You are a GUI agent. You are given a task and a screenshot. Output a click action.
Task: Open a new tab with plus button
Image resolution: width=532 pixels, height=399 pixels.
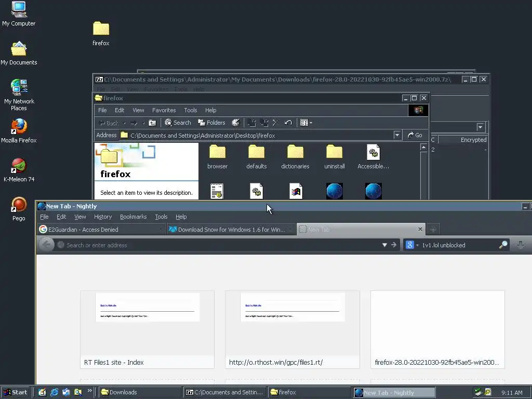pos(433,230)
